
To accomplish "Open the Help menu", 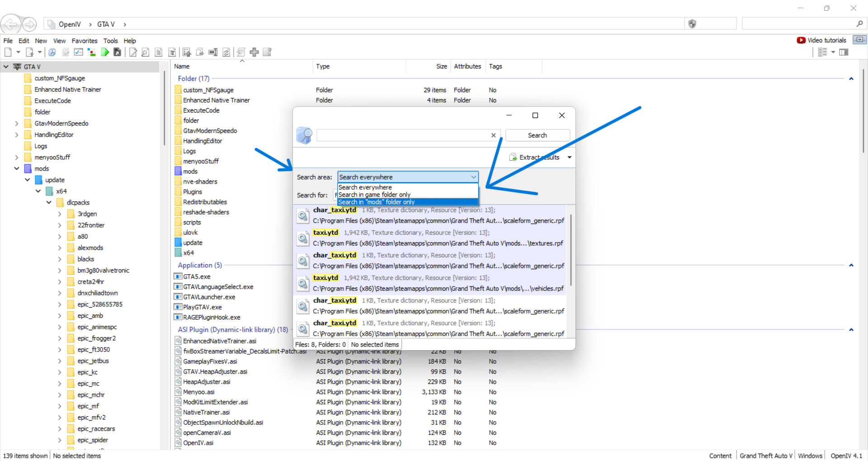I will click(130, 41).
